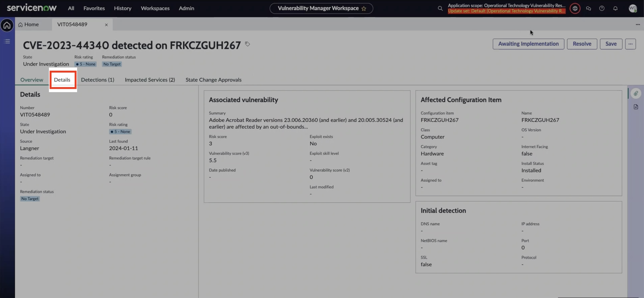View notifications via bell icon

(x=615, y=8)
